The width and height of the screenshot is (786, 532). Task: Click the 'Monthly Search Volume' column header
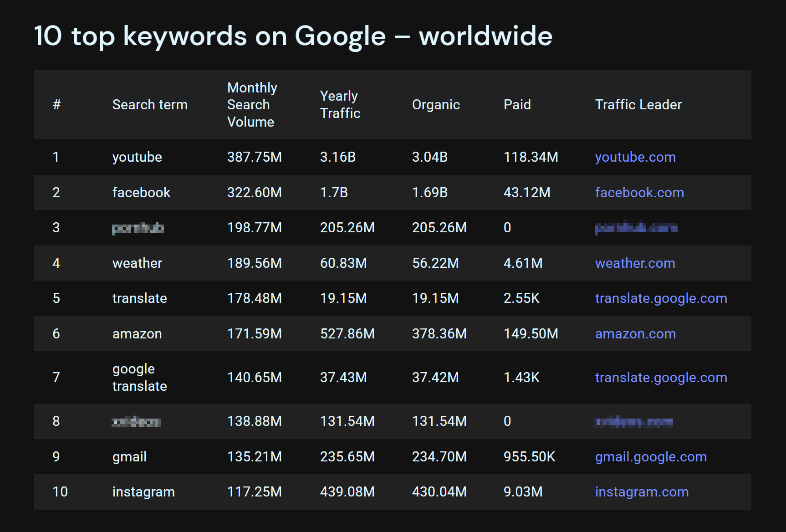tap(252, 105)
